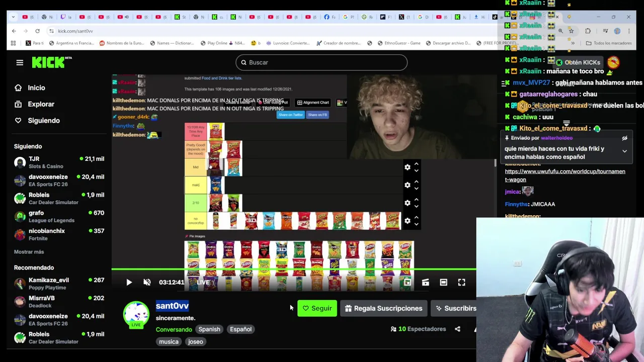Open the uwufufu tournament link in chat

tap(565, 175)
